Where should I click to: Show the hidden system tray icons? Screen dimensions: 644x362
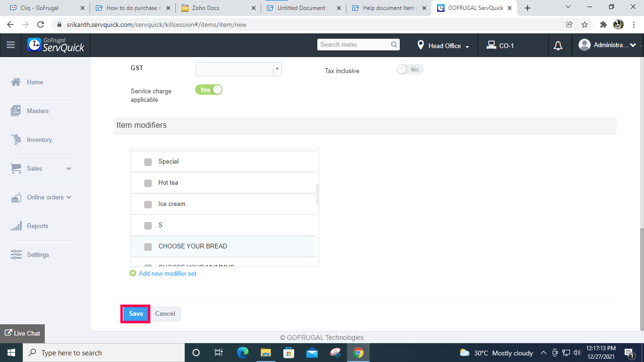pos(543,353)
